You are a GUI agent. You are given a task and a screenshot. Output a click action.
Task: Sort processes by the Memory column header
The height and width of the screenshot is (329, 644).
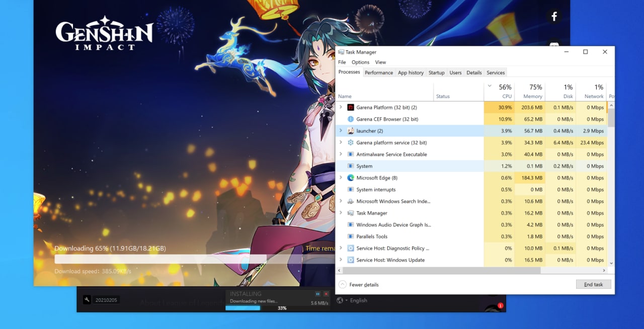[530, 91]
